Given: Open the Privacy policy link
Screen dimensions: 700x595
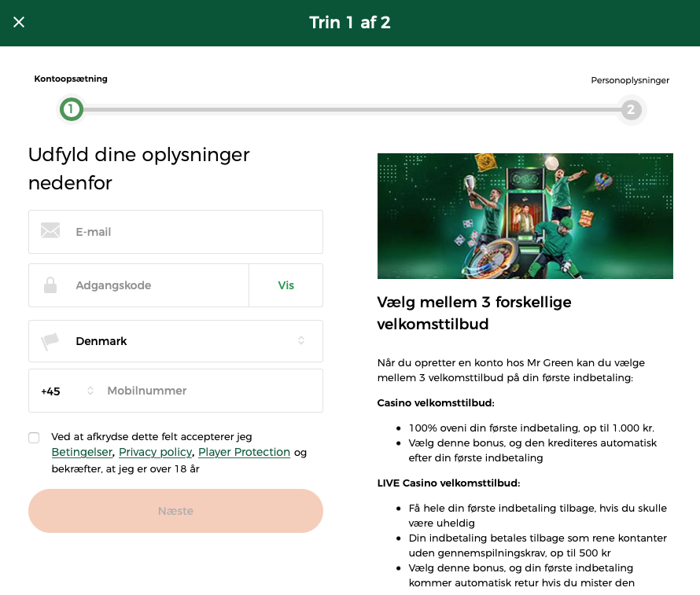Looking at the screenshot, I should pyautogui.click(x=155, y=452).
